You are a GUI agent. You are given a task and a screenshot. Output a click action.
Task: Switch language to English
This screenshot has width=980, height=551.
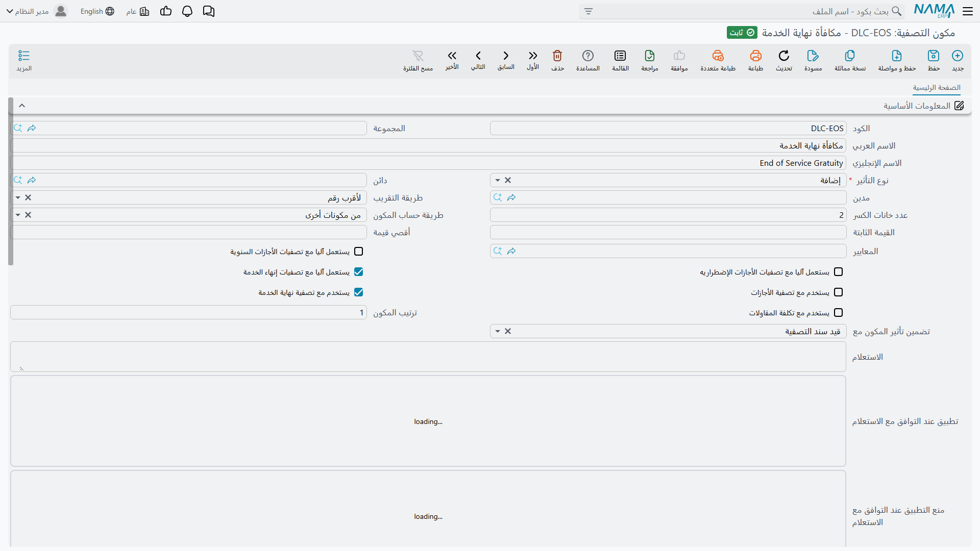(x=97, y=11)
